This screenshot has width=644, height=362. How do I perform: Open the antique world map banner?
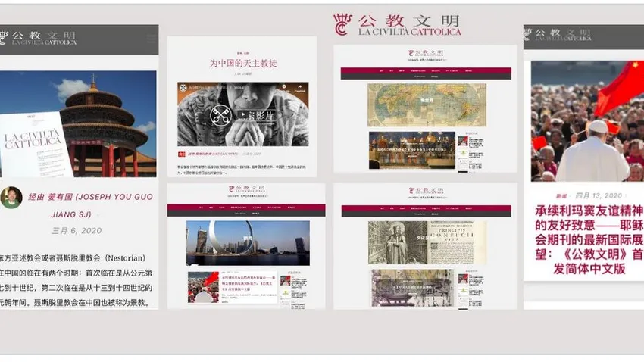pos(427,105)
